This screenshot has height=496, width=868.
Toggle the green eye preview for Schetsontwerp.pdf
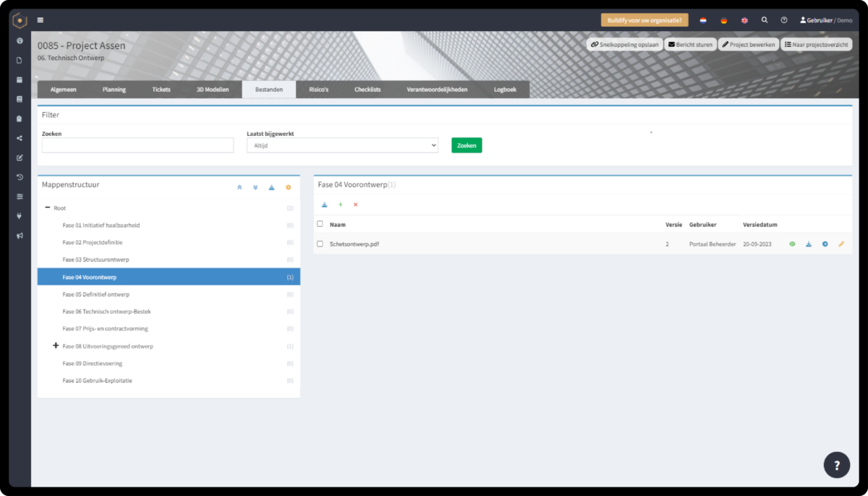(792, 244)
